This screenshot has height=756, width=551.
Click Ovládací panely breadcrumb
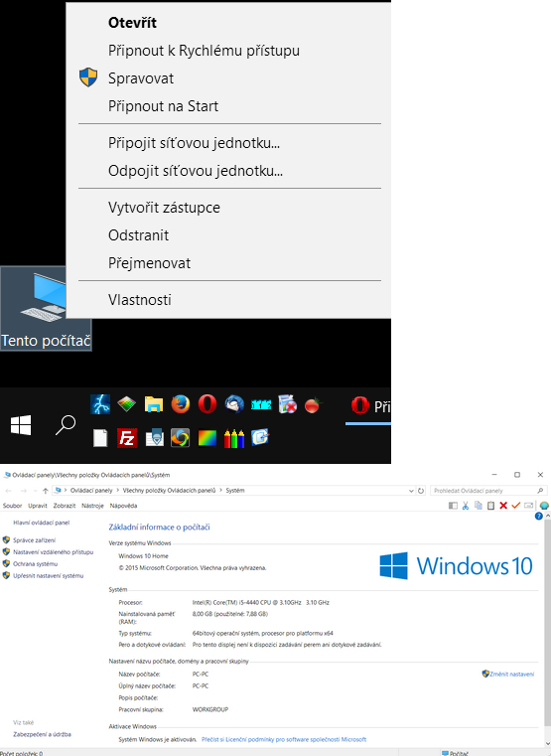pyautogui.click(x=91, y=491)
